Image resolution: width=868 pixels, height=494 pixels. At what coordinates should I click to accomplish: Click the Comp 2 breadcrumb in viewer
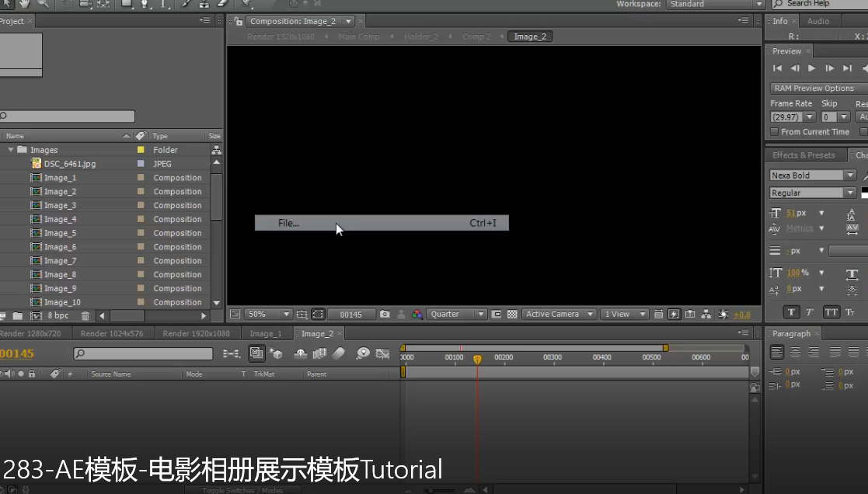[x=476, y=37]
